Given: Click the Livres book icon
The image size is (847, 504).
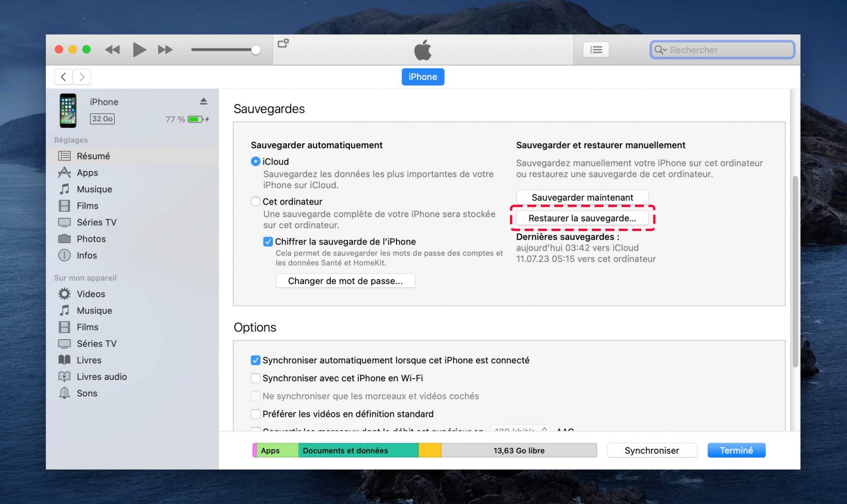Looking at the screenshot, I should point(65,360).
